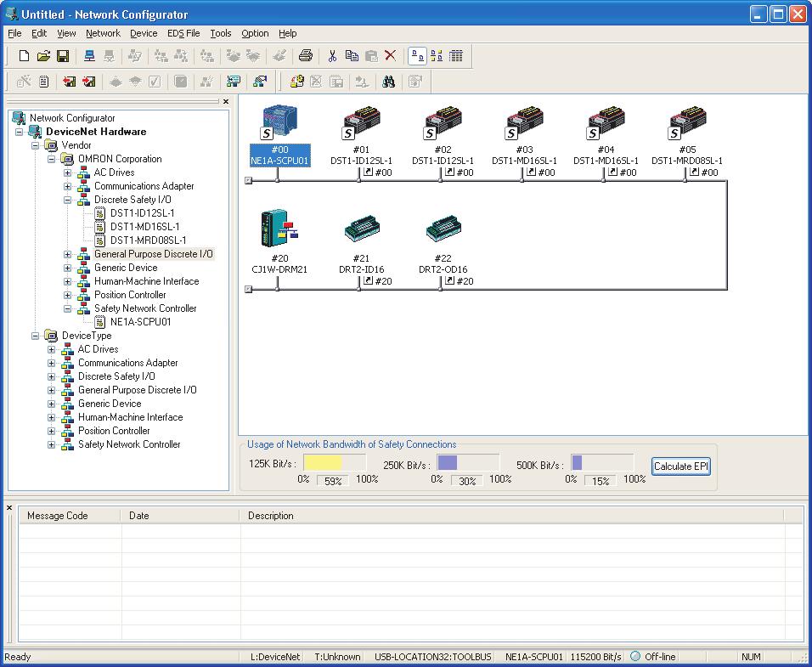Delete selected device with red X
This screenshot has width=812, height=667.
coord(391,56)
